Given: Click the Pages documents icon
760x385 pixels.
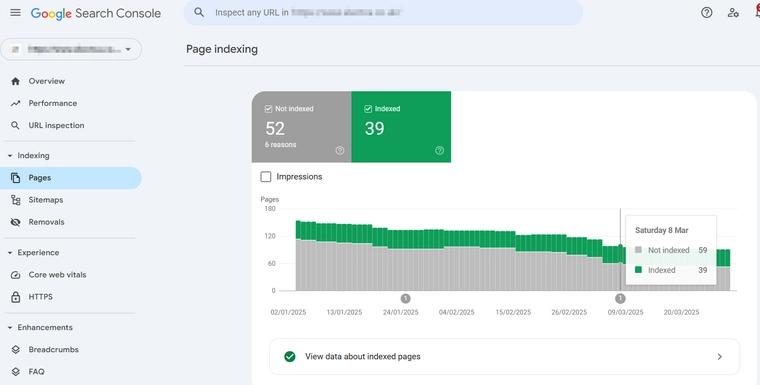Looking at the screenshot, I should tap(16, 178).
